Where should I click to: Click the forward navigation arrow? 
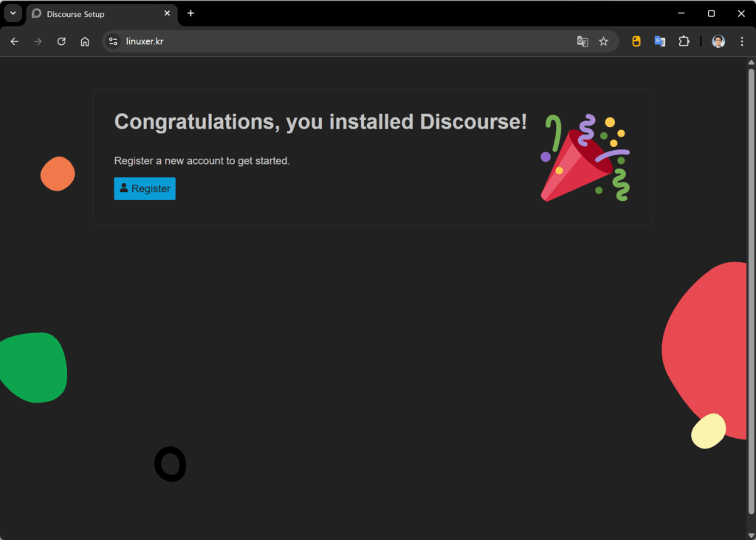(x=38, y=41)
